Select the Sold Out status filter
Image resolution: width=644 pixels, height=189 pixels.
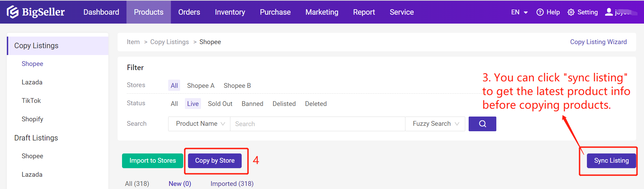tap(220, 104)
